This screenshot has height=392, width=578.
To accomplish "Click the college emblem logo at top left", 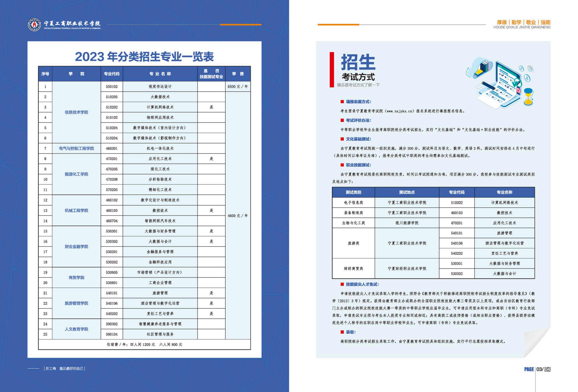I will coord(34,24).
